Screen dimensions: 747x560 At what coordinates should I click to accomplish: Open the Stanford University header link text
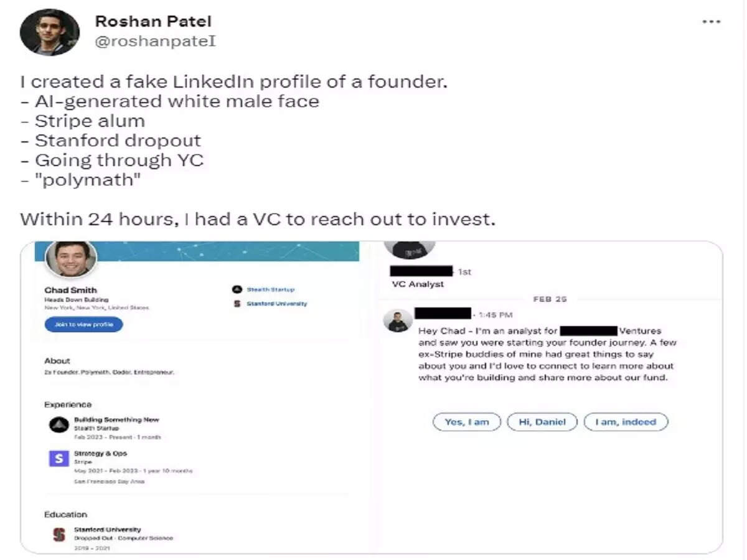point(277,304)
